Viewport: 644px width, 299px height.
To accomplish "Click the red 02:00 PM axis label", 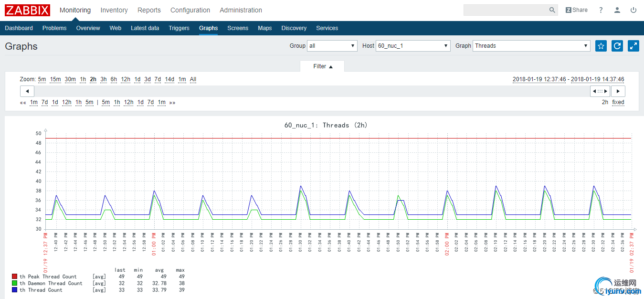I will [447, 244].
